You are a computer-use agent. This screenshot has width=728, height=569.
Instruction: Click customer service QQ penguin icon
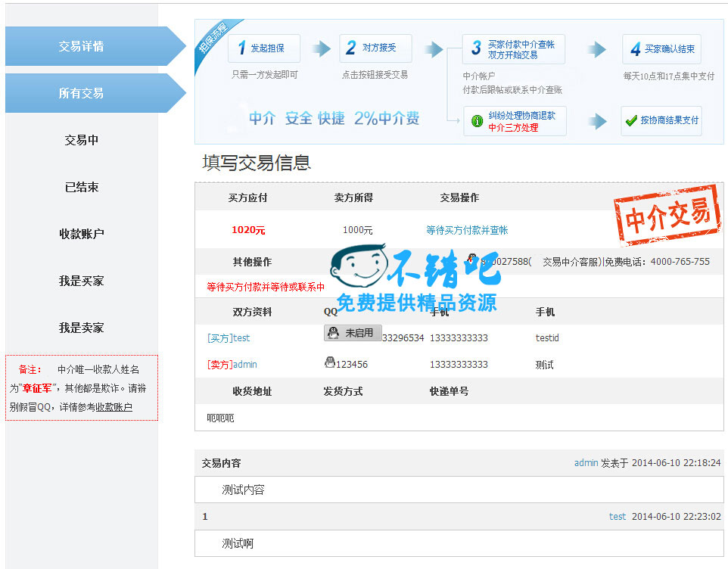point(472,259)
